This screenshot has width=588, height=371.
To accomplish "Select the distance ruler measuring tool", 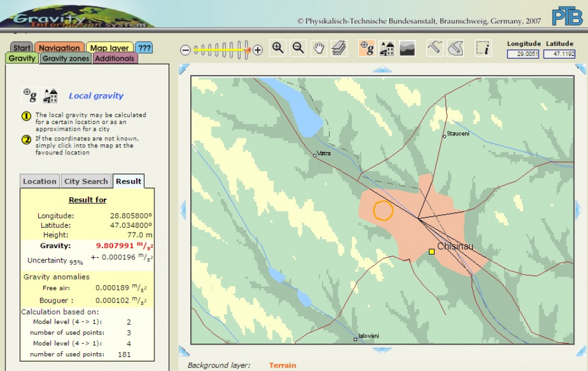I will tap(435, 49).
